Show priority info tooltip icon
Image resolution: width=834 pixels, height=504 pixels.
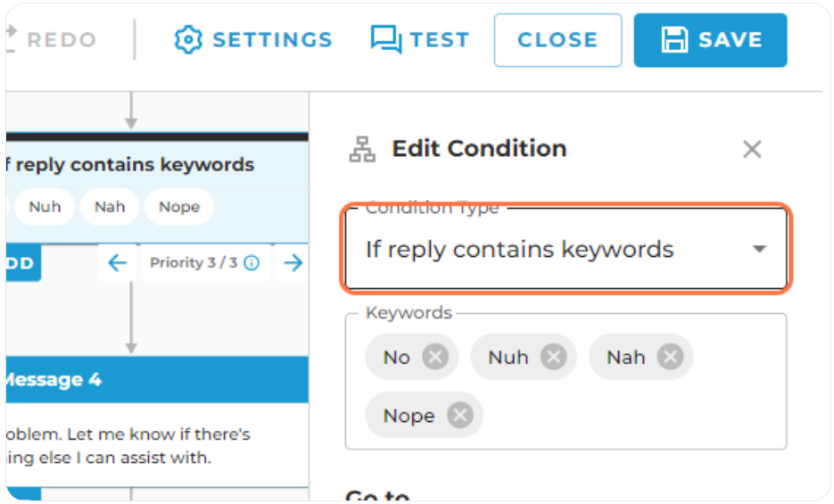point(252,262)
